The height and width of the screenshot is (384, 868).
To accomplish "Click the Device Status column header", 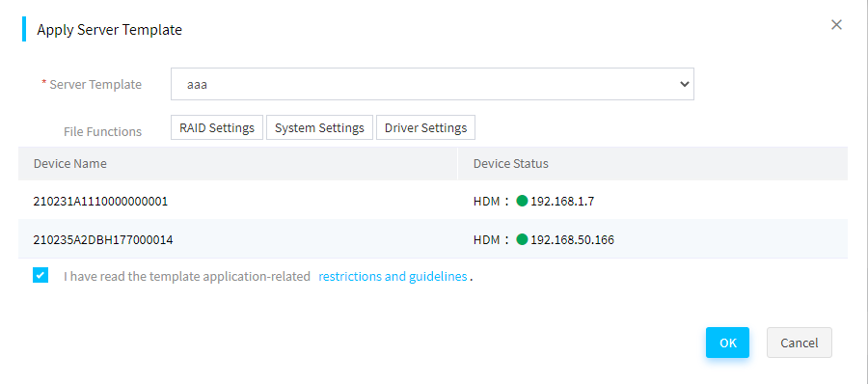I will (511, 163).
